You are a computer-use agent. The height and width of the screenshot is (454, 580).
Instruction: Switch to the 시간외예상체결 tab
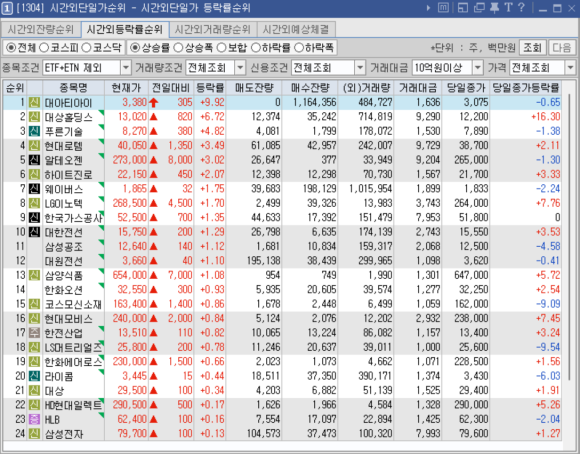[296, 30]
